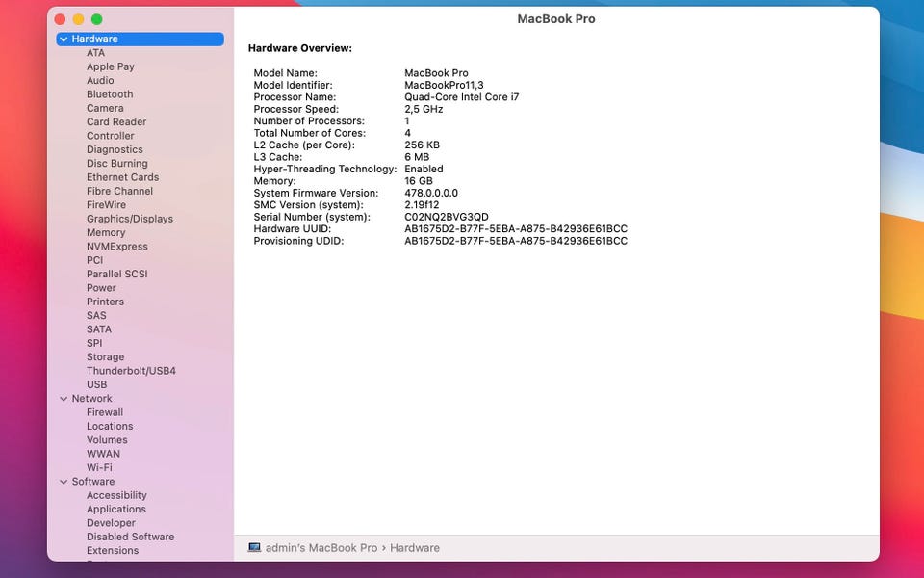Click the 2.19f12 SMC version value

pyautogui.click(x=422, y=205)
